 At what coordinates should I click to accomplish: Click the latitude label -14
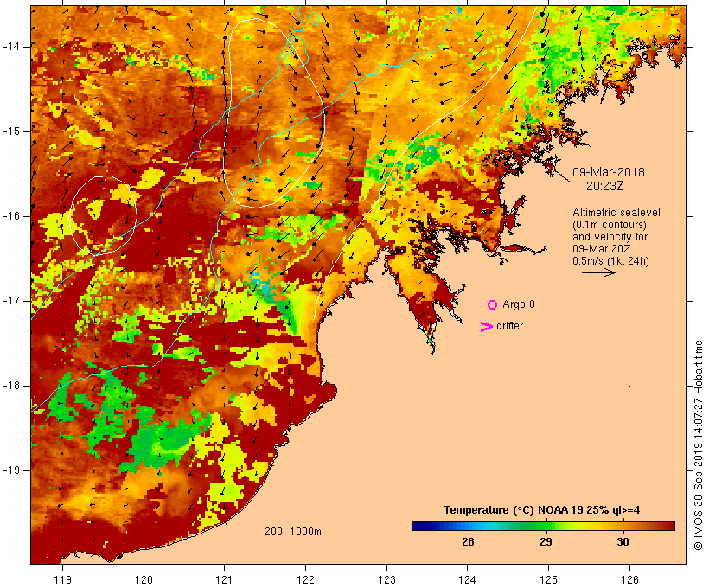[x=11, y=47]
